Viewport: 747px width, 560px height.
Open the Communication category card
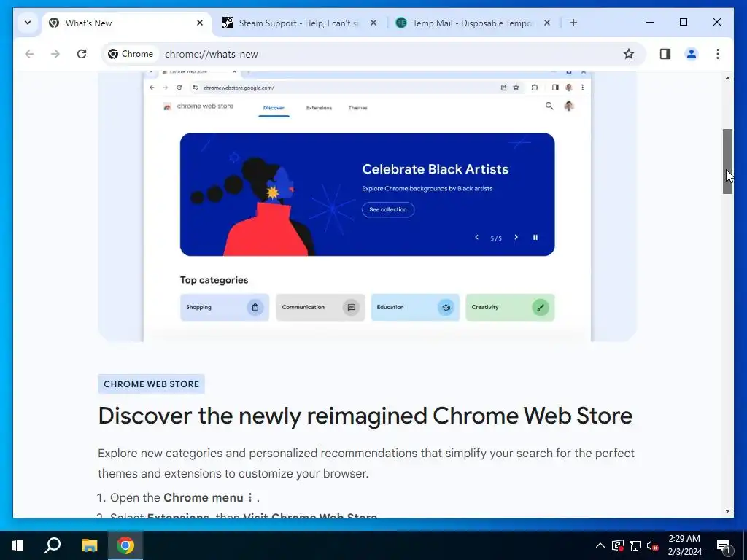click(320, 307)
